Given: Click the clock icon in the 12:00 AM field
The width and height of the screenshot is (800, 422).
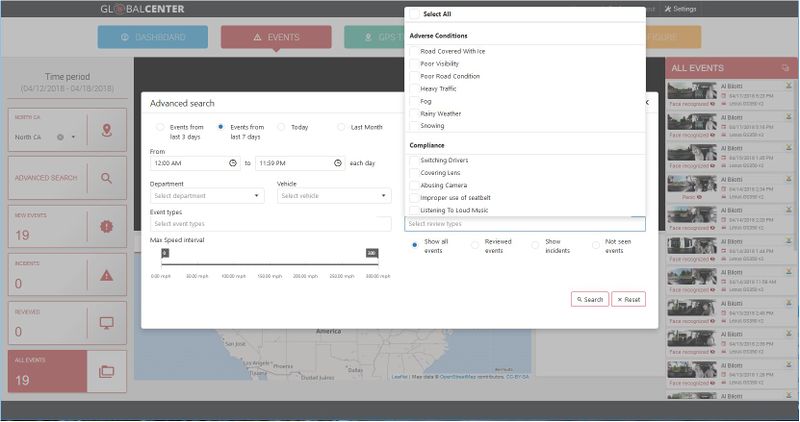Looking at the screenshot, I should [x=233, y=163].
